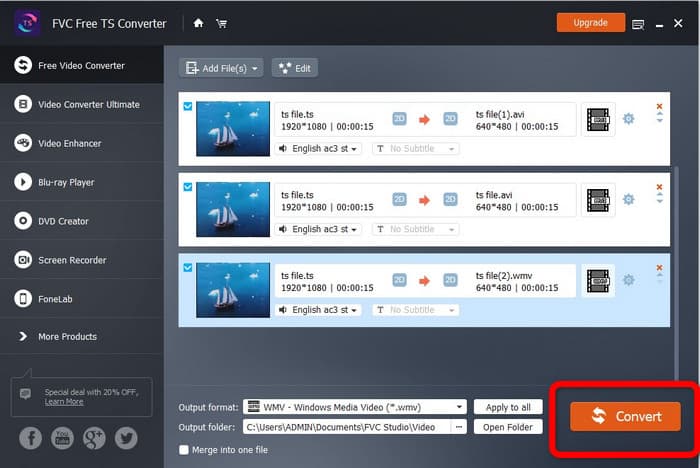This screenshot has width=700, height=468.
Task: Select output name ts file(1).avi
Action: tap(500, 114)
